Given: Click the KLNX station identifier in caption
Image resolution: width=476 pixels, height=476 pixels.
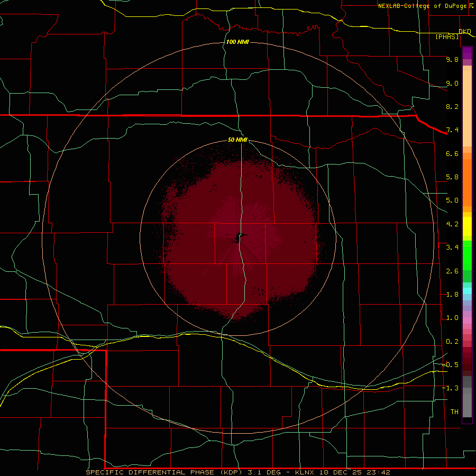Looking at the screenshot, I should click(x=305, y=472).
